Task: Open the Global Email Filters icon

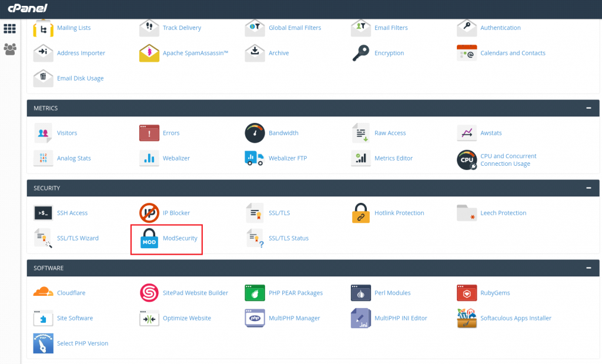Action: click(255, 28)
